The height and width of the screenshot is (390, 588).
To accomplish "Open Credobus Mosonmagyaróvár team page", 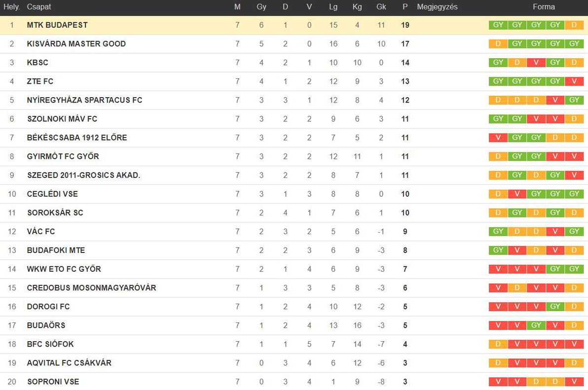I will pos(91,288).
